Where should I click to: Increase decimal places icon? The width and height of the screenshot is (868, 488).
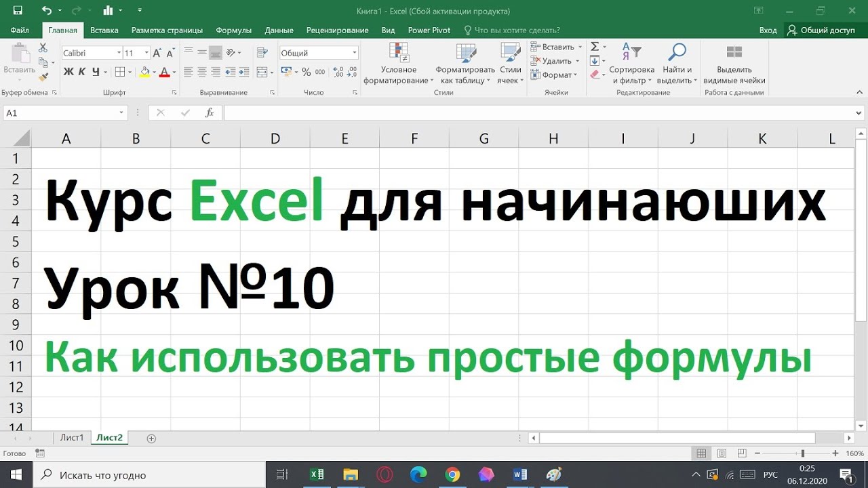point(338,72)
